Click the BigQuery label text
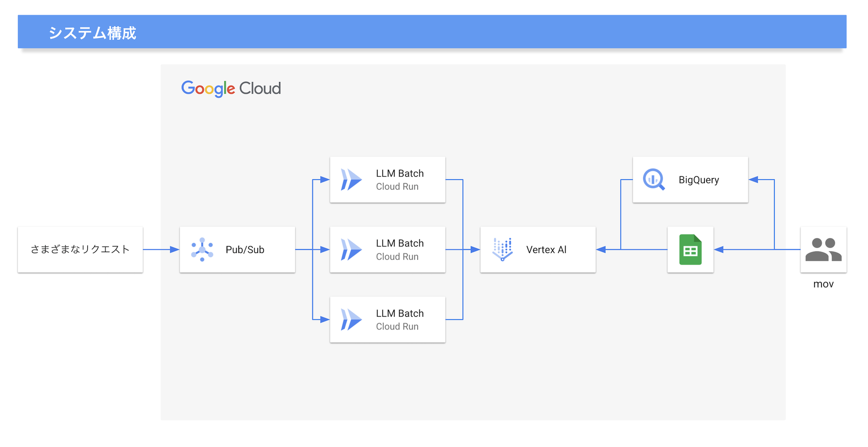Viewport: 868px width, 447px height. (699, 180)
